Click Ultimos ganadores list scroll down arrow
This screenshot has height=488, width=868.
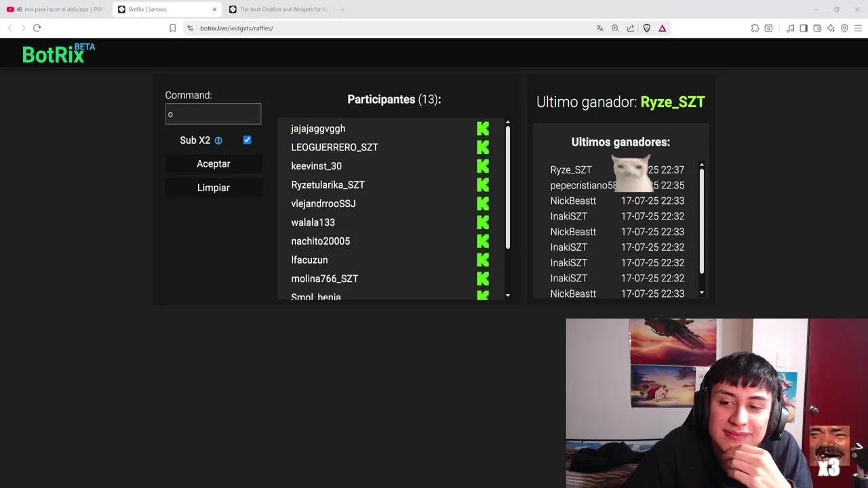pyautogui.click(x=702, y=293)
